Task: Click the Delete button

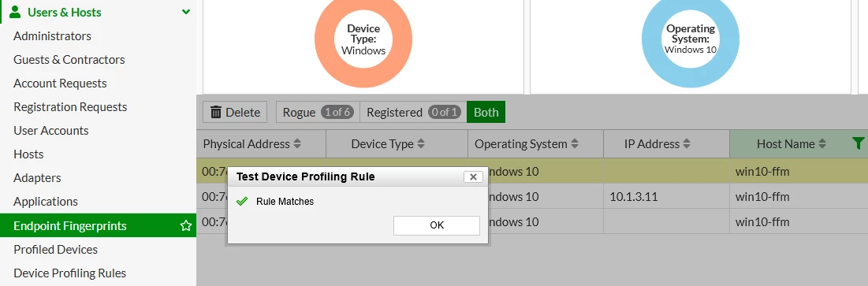Action: [235, 113]
